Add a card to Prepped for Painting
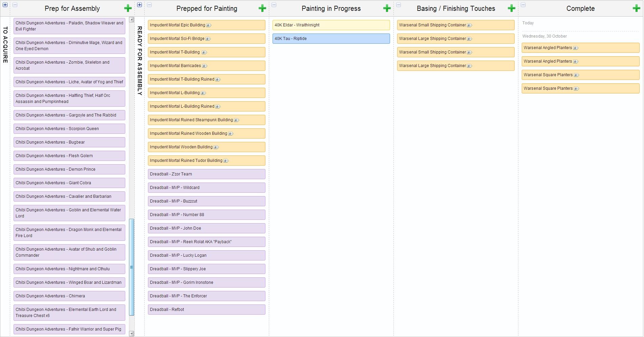The image size is (644, 337). click(262, 8)
